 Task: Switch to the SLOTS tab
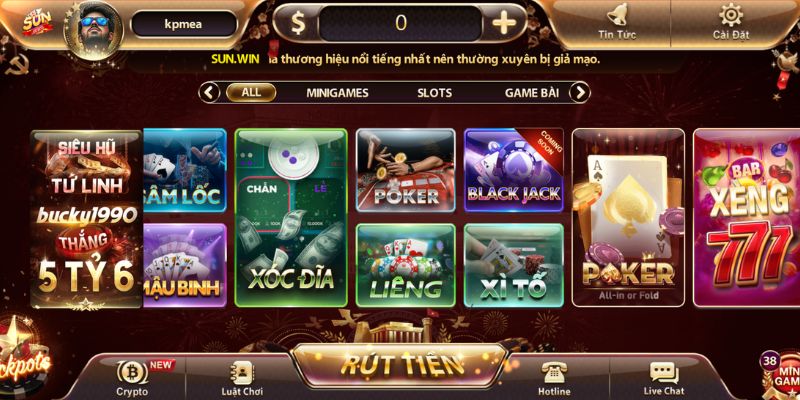(x=434, y=93)
